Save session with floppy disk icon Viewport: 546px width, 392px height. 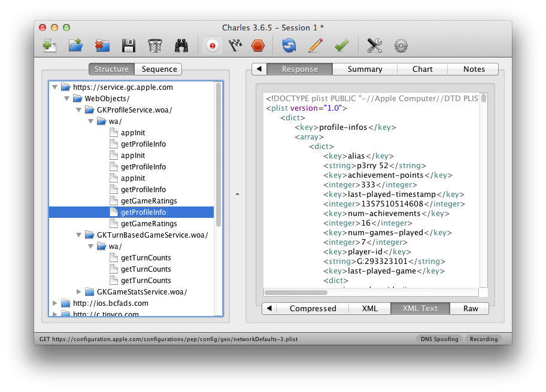129,45
